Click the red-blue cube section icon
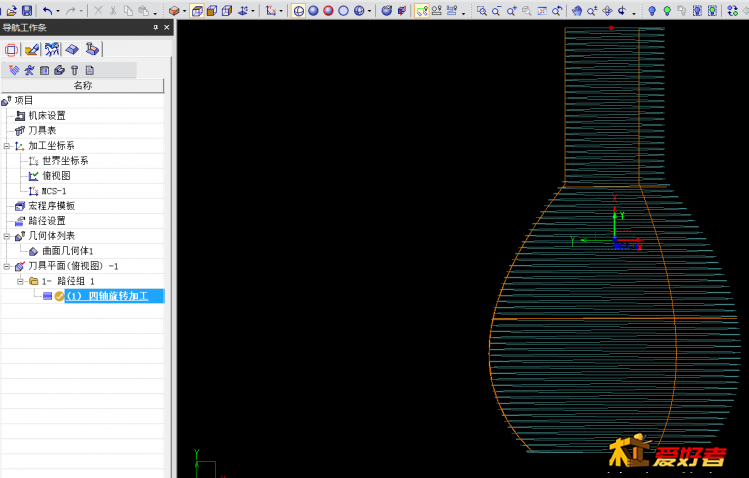The height and width of the screenshot is (478, 749). 402,11
